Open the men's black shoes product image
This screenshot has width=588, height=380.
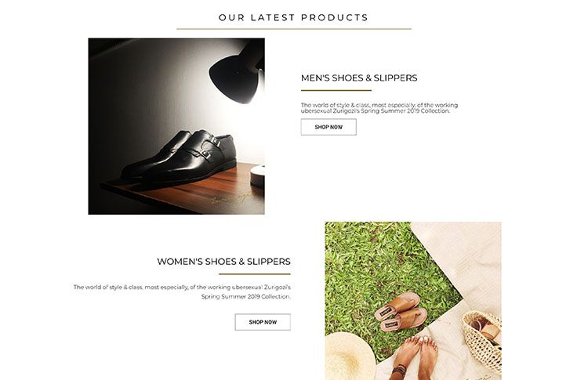(176, 126)
